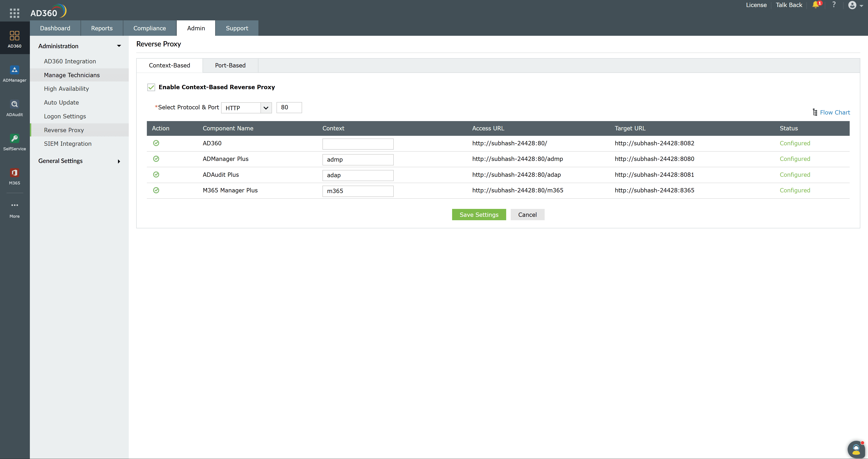Open M365 from the sidebar

14,177
